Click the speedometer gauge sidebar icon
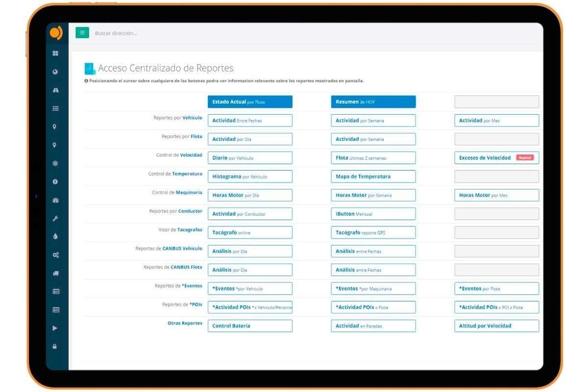This screenshot has height=392, width=588. click(x=55, y=200)
